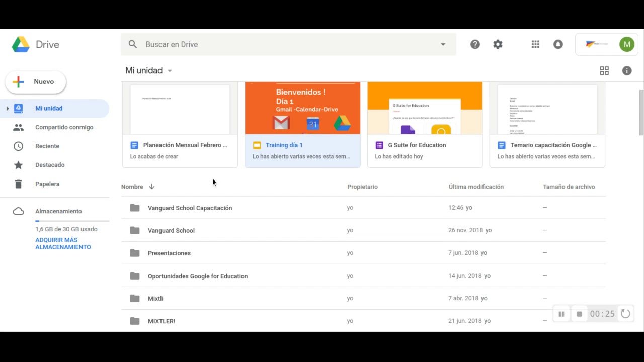
Task: Open the Mi unidad dropdown arrow
Action: tap(170, 71)
